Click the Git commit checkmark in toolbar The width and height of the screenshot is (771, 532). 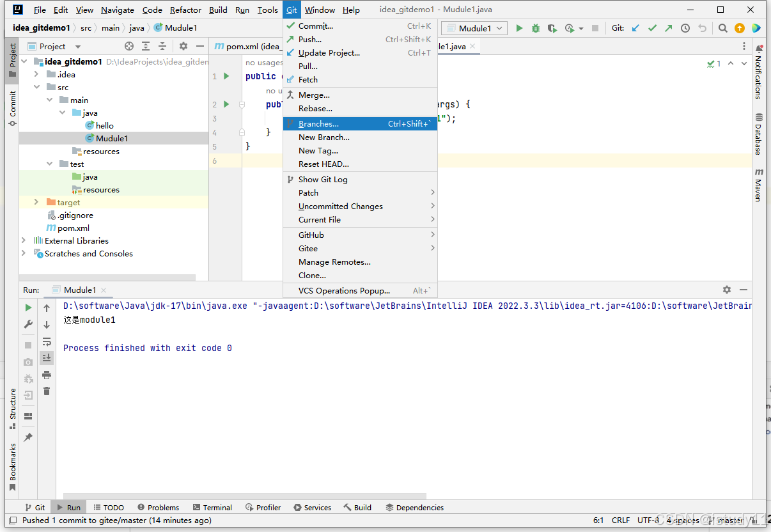click(652, 28)
